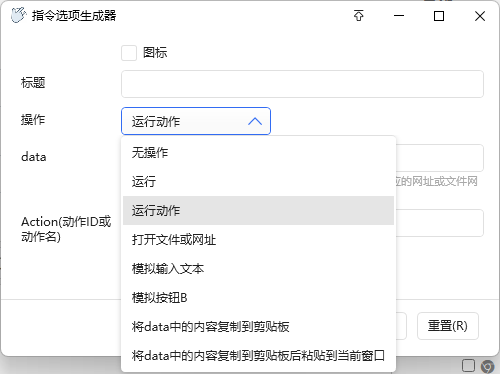
Task: Click the spiral tray icon at bottom right
Action: pyautogui.click(x=487, y=366)
